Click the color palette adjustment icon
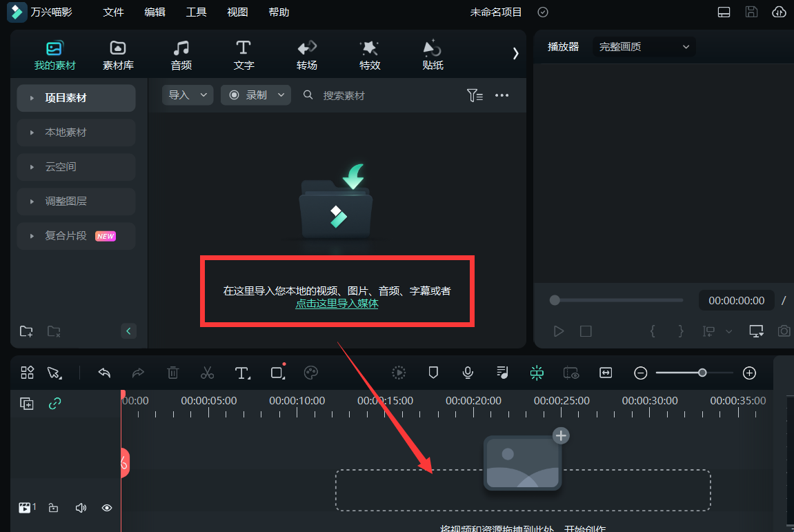 coord(310,373)
